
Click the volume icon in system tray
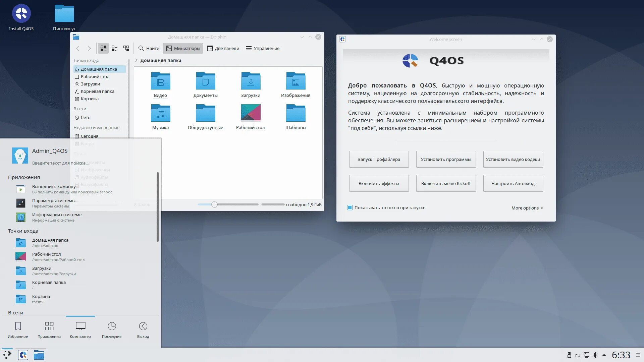[x=595, y=355]
